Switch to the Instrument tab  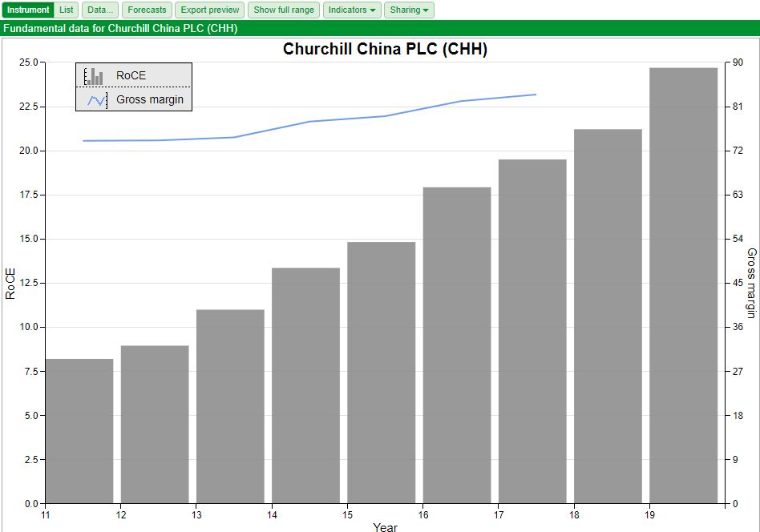coord(28,10)
